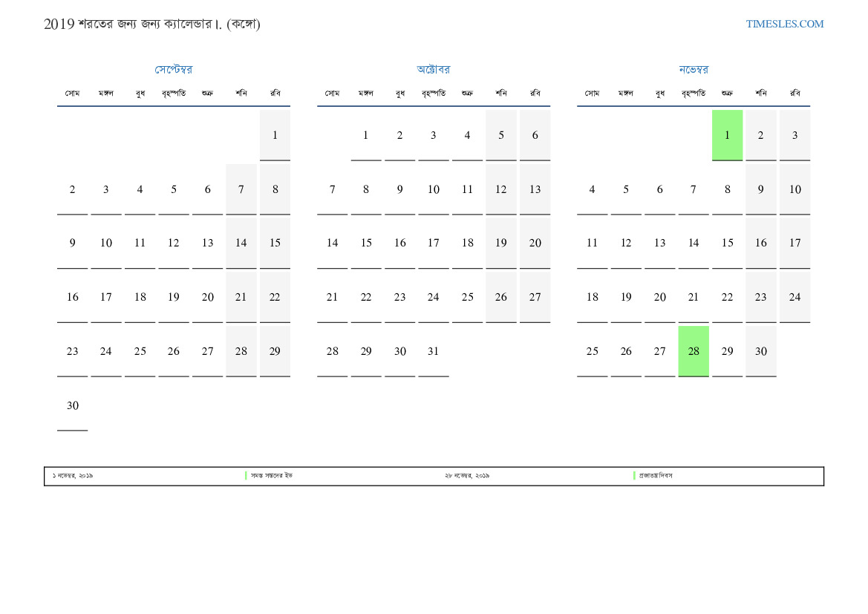
Task: Click the 2019 calendar page title
Action: pos(151,24)
